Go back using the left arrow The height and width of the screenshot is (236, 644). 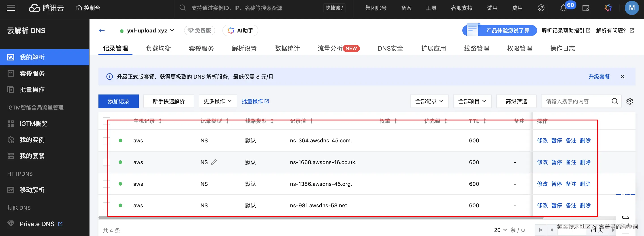pyautogui.click(x=102, y=30)
